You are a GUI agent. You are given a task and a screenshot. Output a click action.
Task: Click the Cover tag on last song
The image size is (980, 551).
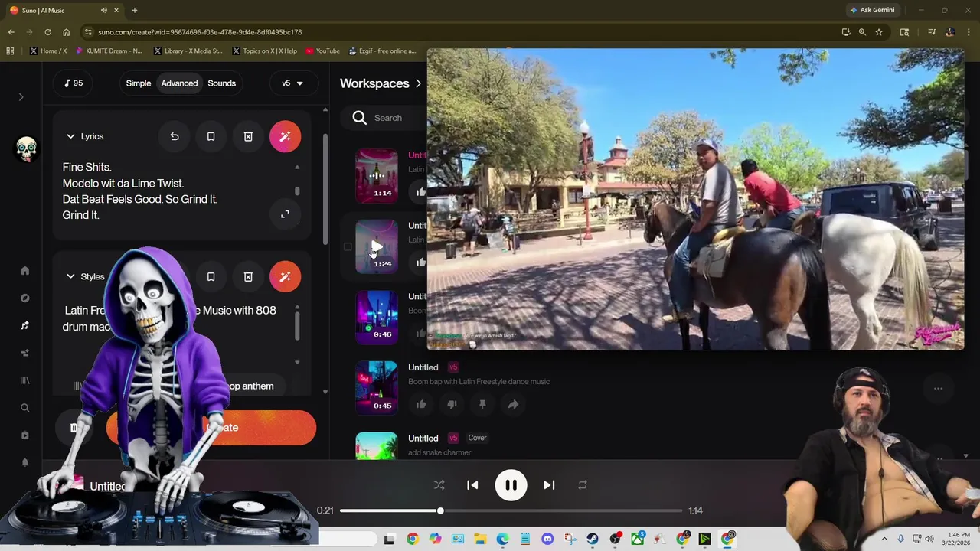pyautogui.click(x=478, y=438)
